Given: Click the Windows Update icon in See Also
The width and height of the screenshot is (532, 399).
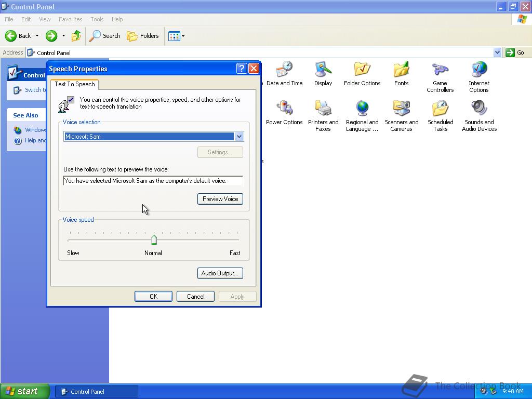Looking at the screenshot, I should [x=18, y=130].
